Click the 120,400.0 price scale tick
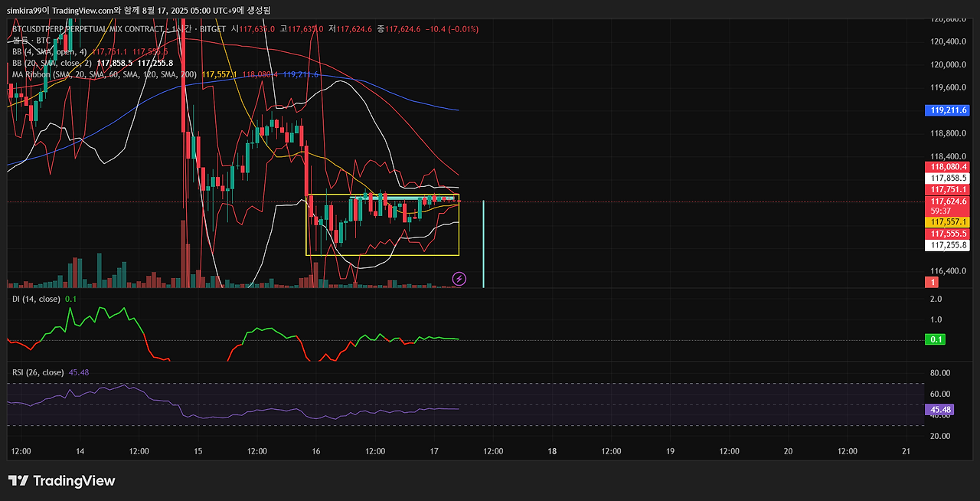This screenshot has width=980, height=501. tap(949, 41)
